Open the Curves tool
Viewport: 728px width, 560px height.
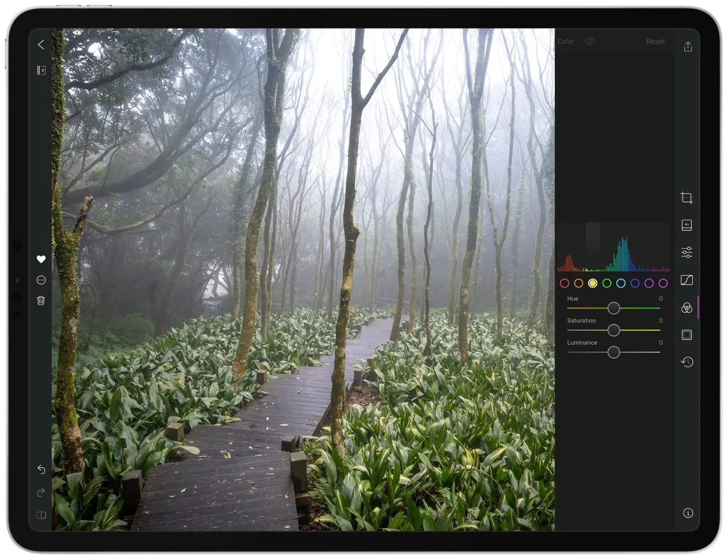[x=686, y=280]
